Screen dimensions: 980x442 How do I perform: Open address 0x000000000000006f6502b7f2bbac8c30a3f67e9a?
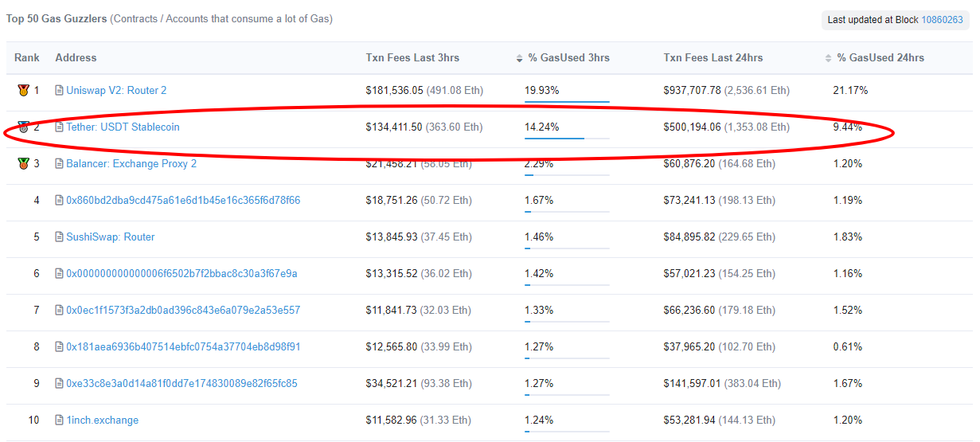(182, 273)
